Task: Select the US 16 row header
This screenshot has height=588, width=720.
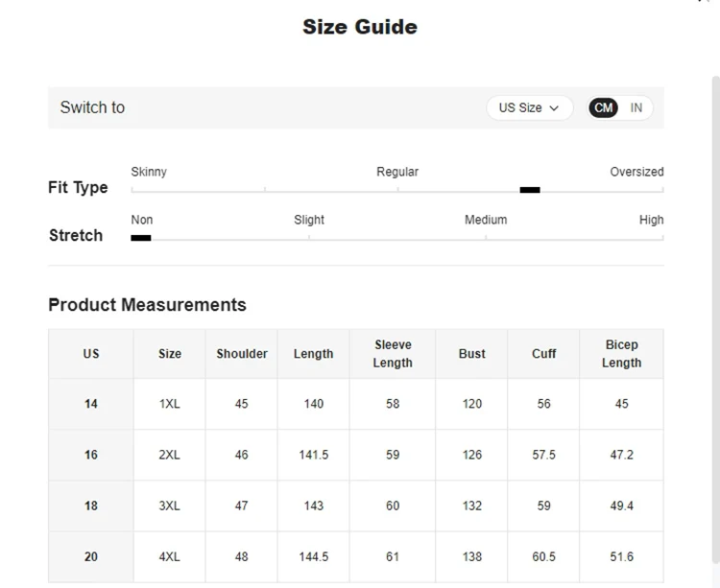Action: (x=91, y=455)
